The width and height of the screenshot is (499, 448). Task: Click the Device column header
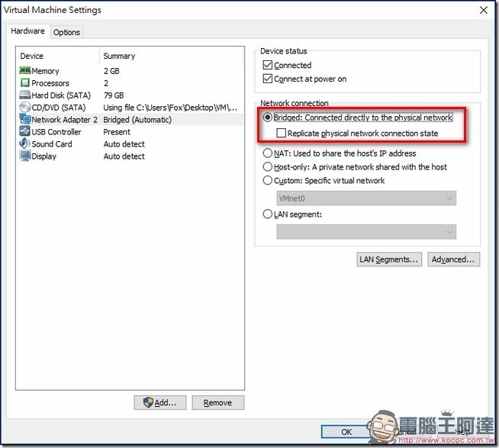[32, 56]
